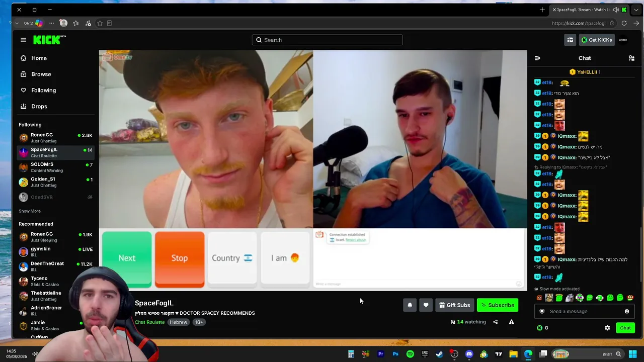Click the Windows Start button
This screenshot has width=644, height=362.
click(x=632, y=354)
